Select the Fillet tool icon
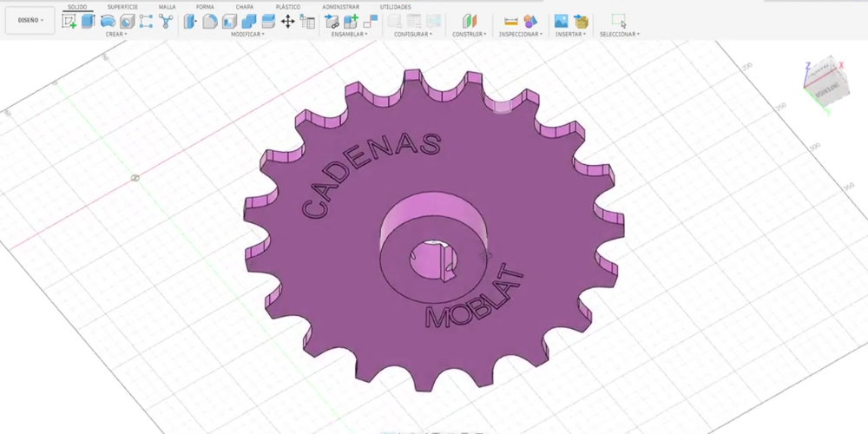868x434 pixels. click(209, 22)
